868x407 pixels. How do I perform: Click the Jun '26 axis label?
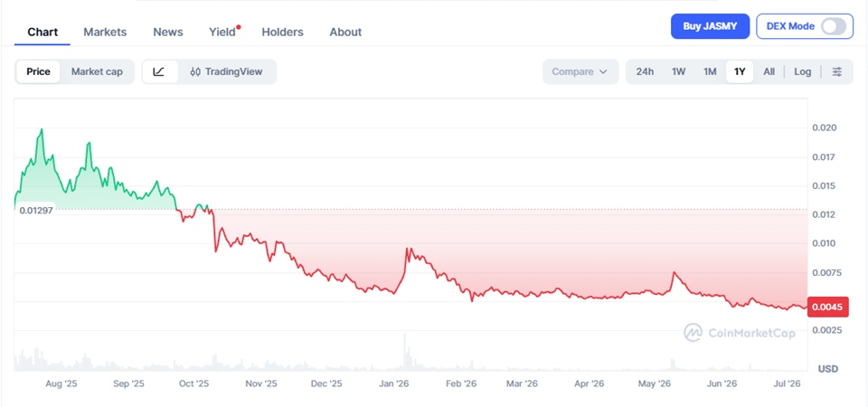point(722,383)
